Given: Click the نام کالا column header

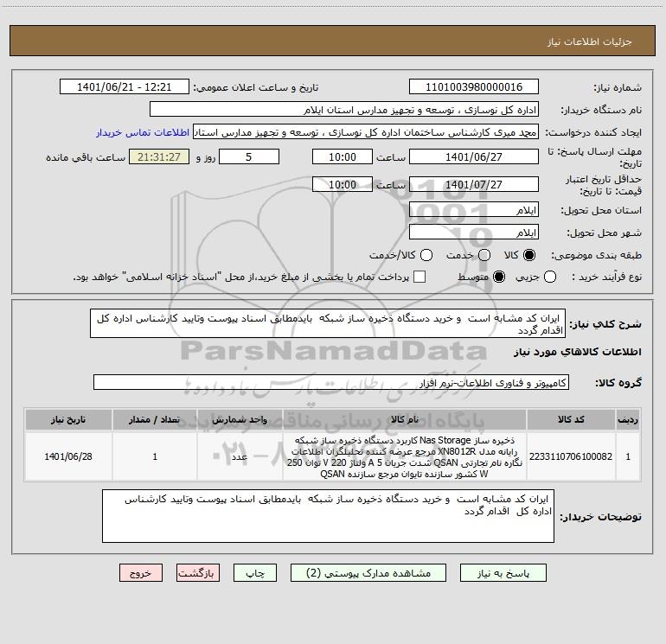Looking at the screenshot, I should pyautogui.click(x=405, y=419).
